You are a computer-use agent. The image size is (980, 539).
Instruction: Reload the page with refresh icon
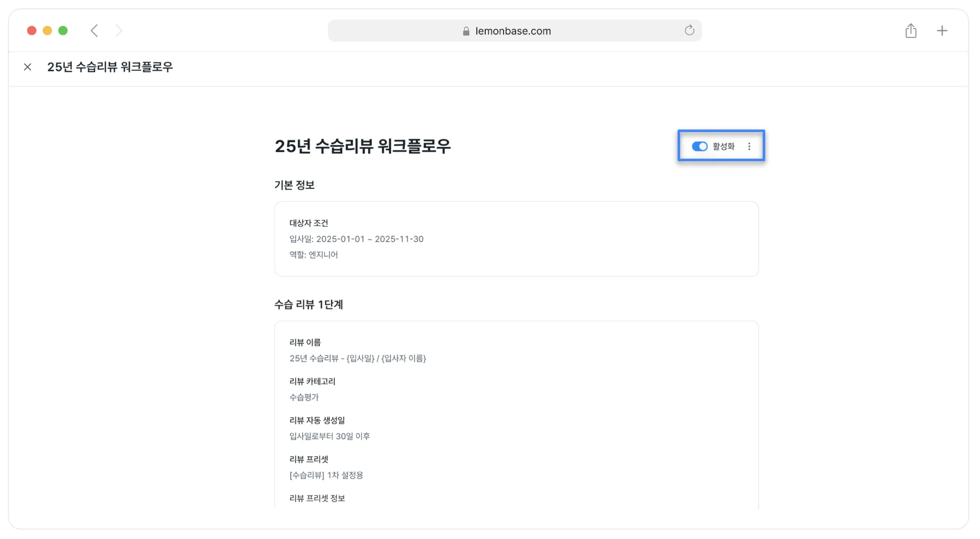coord(689,30)
